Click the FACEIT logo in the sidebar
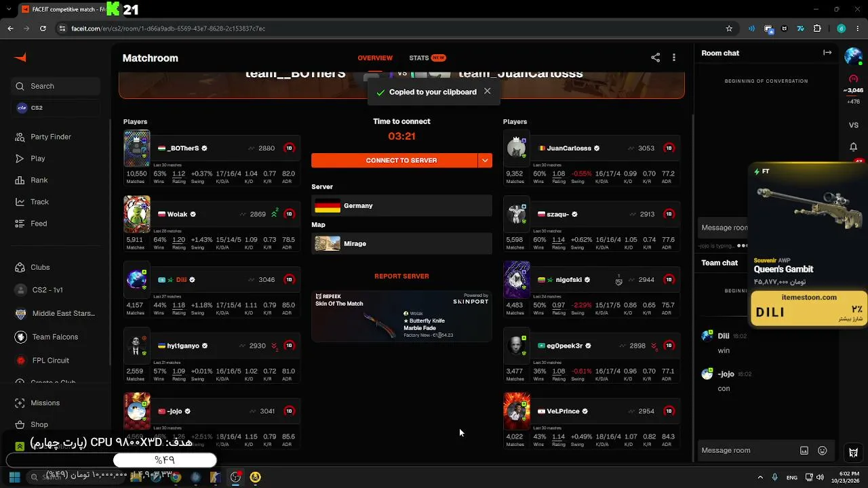 click(20, 58)
